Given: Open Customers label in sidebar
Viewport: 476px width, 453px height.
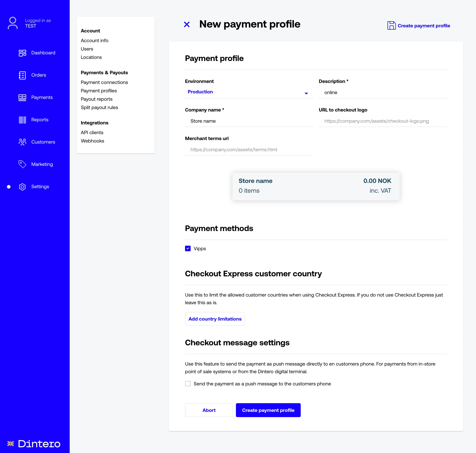Looking at the screenshot, I should [x=43, y=142].
